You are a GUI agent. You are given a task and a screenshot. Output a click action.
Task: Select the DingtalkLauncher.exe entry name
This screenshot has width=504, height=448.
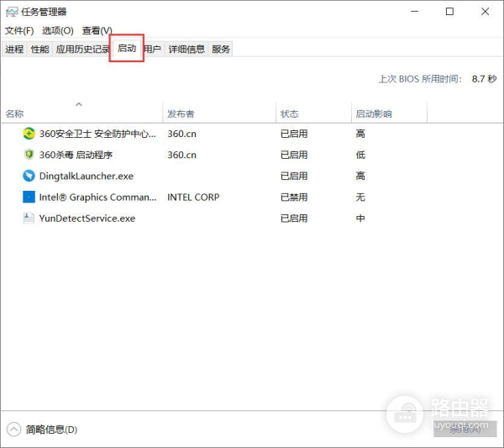87,176
